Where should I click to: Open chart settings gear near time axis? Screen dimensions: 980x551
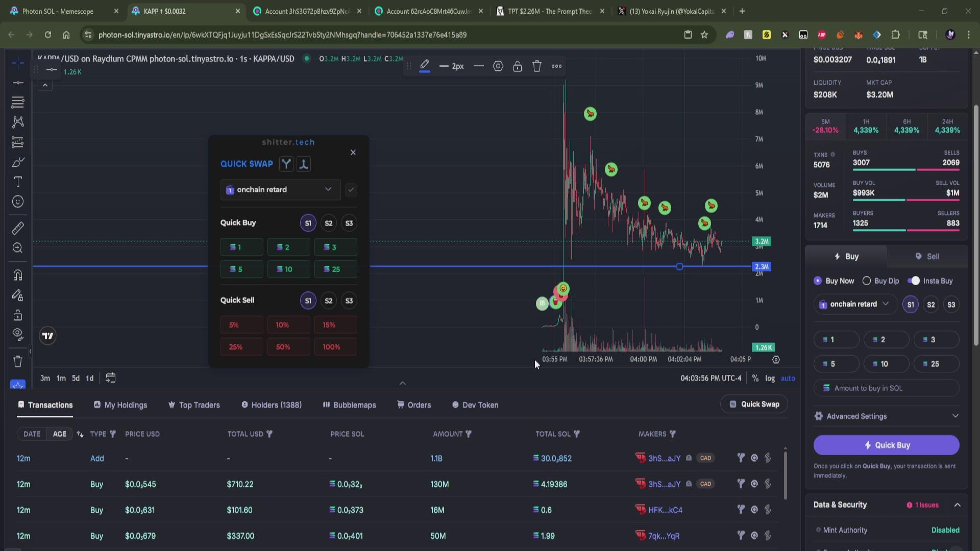point(776,360)
